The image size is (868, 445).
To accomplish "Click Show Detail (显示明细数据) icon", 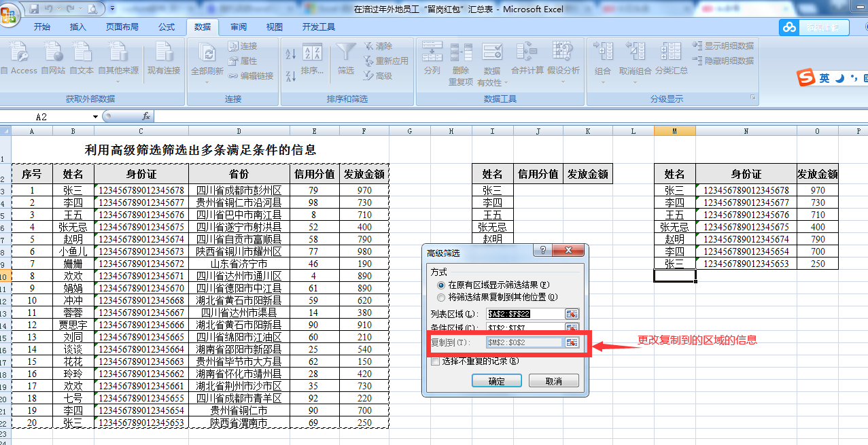I will (723, 46).
